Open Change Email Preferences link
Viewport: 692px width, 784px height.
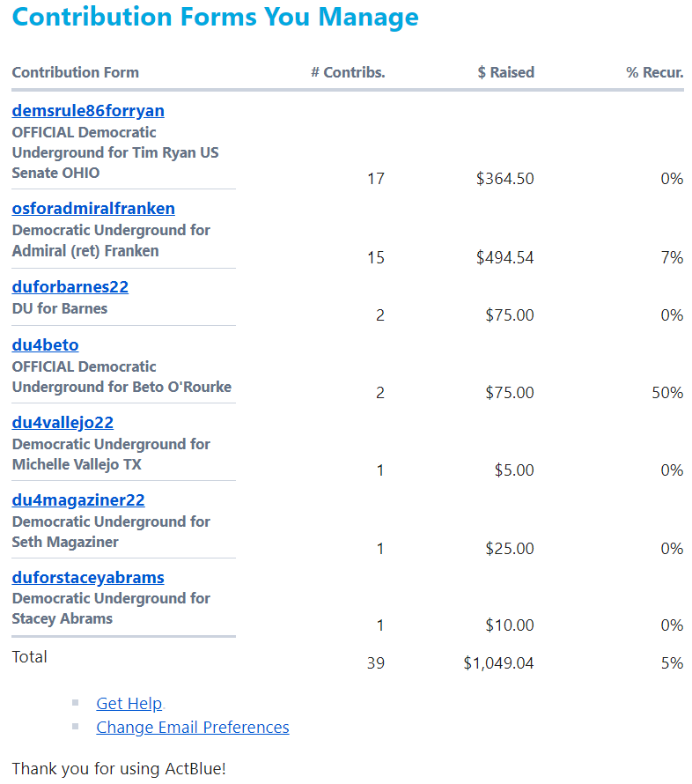(x=193, y=727)
